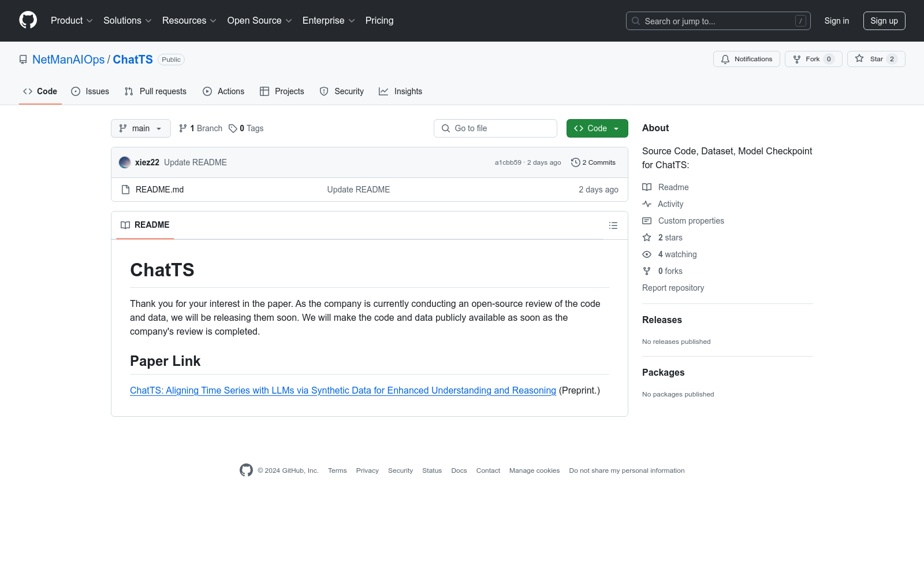View the 0 forks link
This screenshot has width=924, height=578.
coord(662,271)
